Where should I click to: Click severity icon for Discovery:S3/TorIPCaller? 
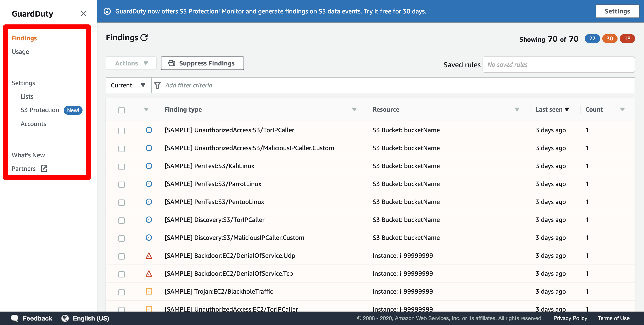click(x=149, y=220)
